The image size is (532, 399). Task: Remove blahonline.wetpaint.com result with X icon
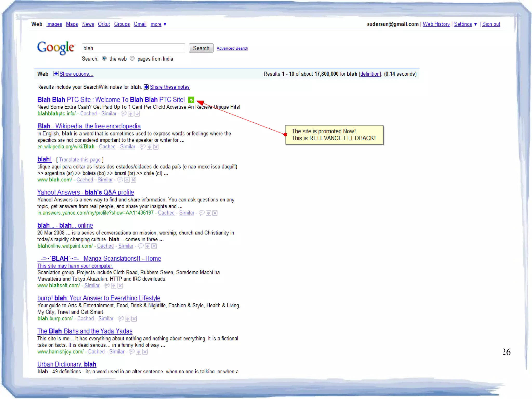tap(154, 246)
